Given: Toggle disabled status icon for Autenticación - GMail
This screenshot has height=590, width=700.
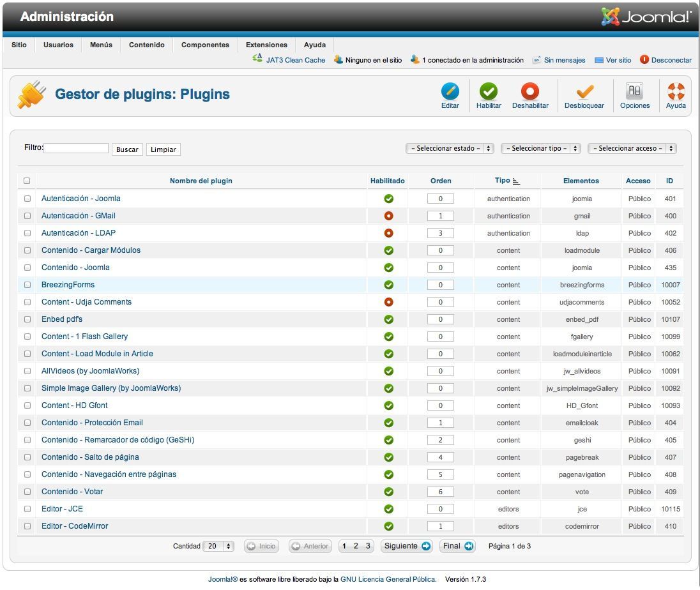Looking at the screenshot, I should tap(388, 216).
